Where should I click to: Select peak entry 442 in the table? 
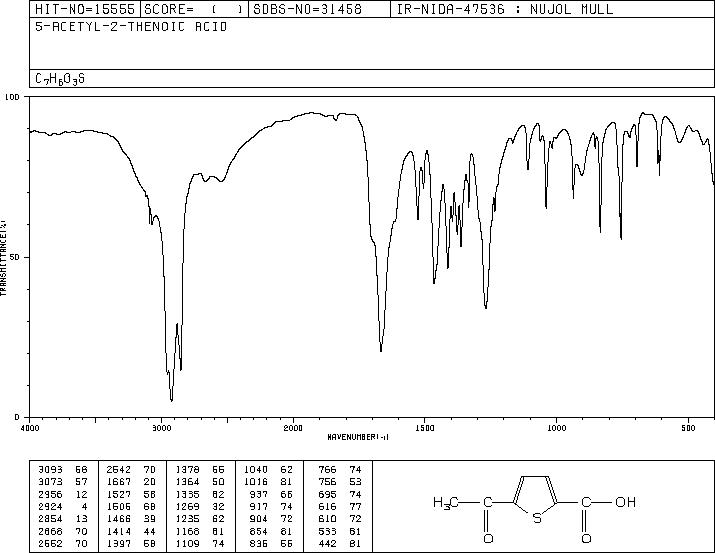[327, 543]
